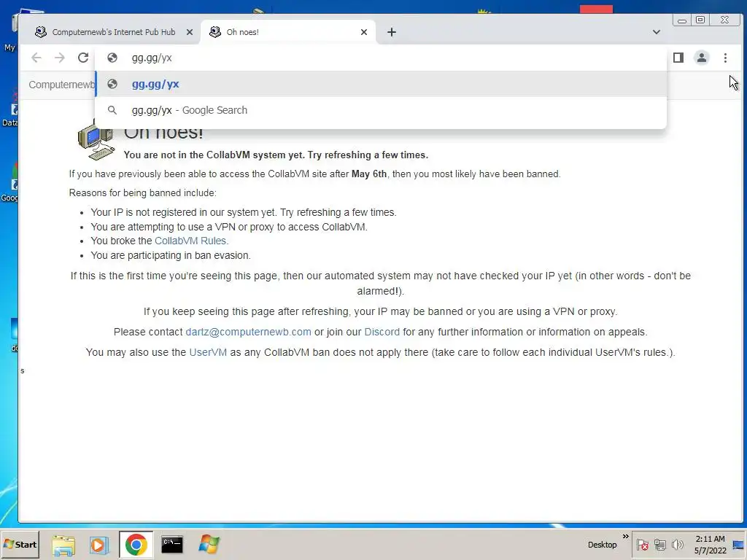747x560 pixels.
Task: Click the Chrome taskbar icon
Action: point(136,544)
